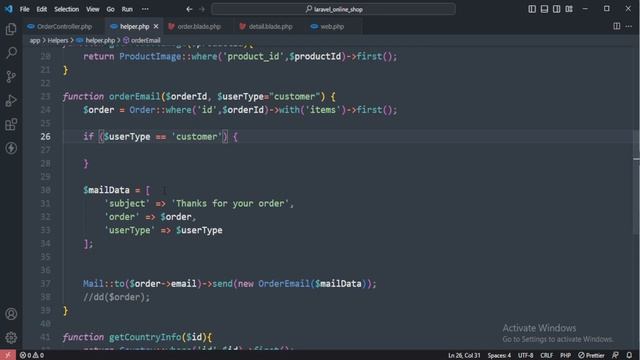Click the remote window indicator in status bar
Image resolution: width=640 pixels, height=360 pixels.
8,355
